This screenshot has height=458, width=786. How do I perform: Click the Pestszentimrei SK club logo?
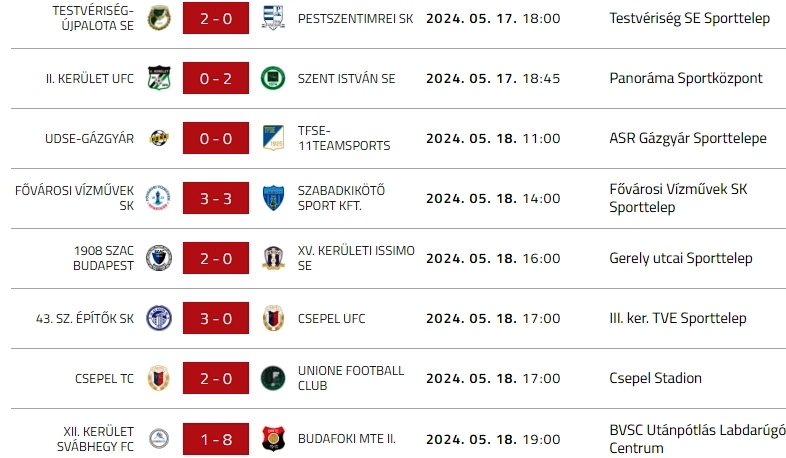coord(272,18)
